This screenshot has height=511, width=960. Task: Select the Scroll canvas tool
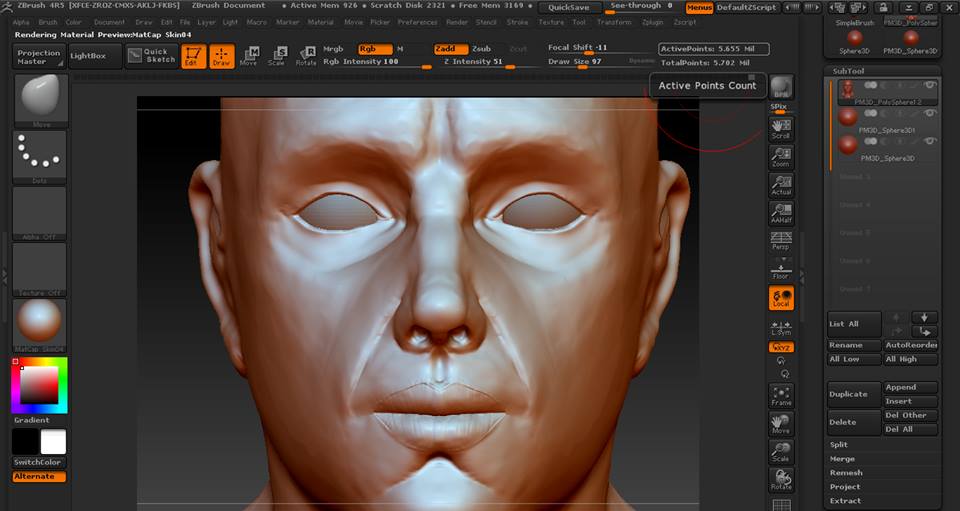click(781, 128)
